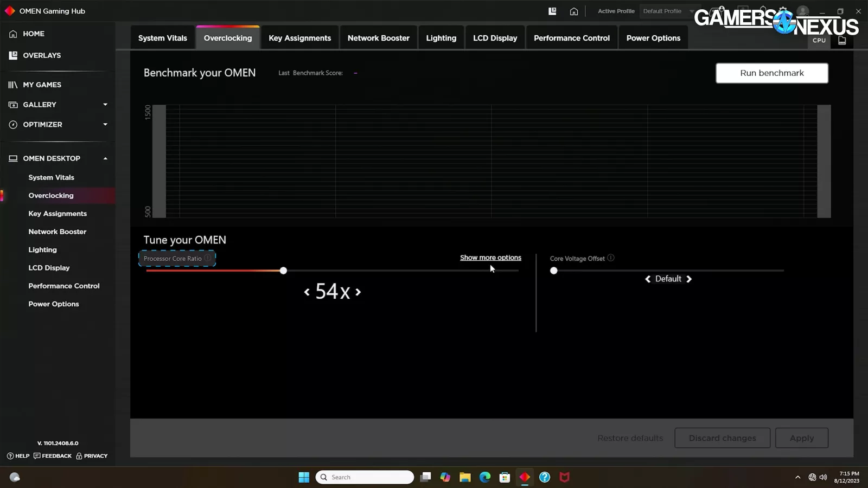Decrease core ratio with left arrow
The width and height of the screenshot is (868, 488).
[x=307, y=292]
